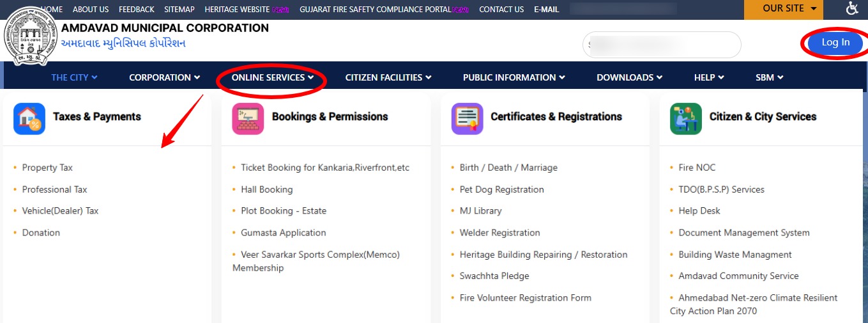The image size is (868, 323).
Task: Click the Citizen & City Services icon
Action: point(685,119)
